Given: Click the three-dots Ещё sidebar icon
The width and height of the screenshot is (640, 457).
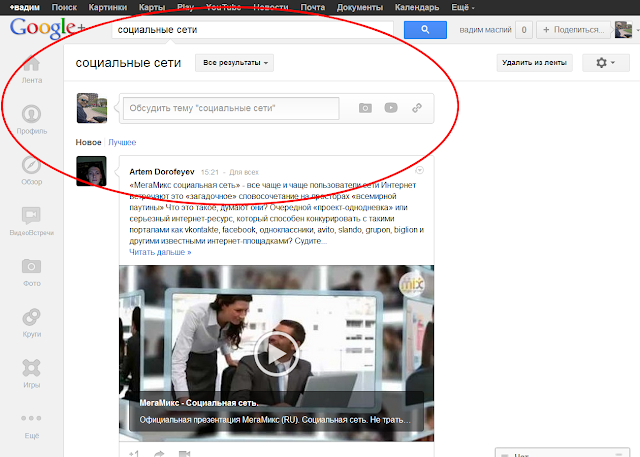Looking at the screenshot, I should pos(31,418).
